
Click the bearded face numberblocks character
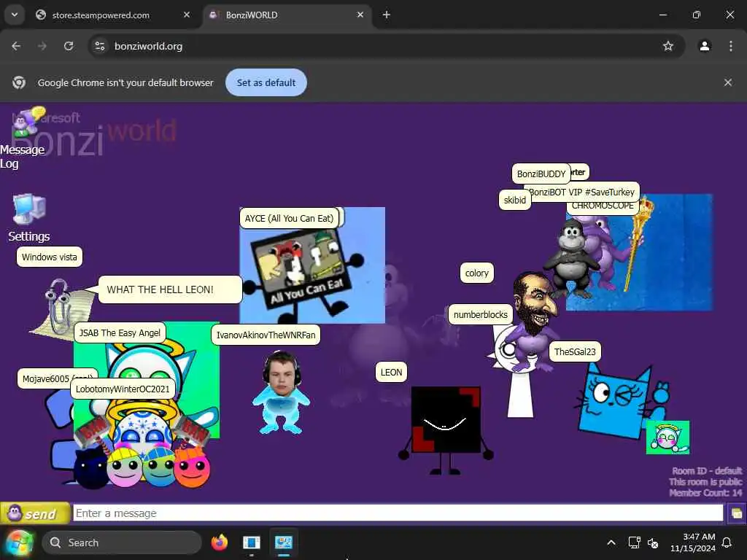[x=536, y=302]
